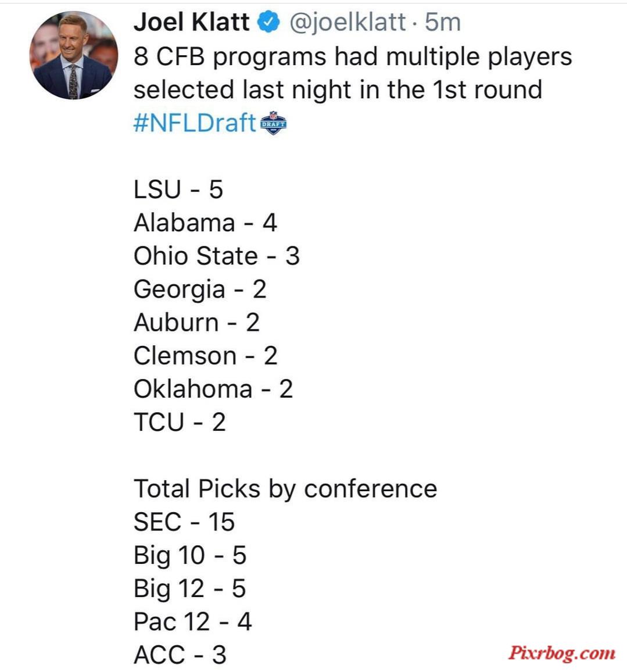627x672 pixels.
Task: Select the 'Pac 12 - 4' line
Action: click(193, 622)
